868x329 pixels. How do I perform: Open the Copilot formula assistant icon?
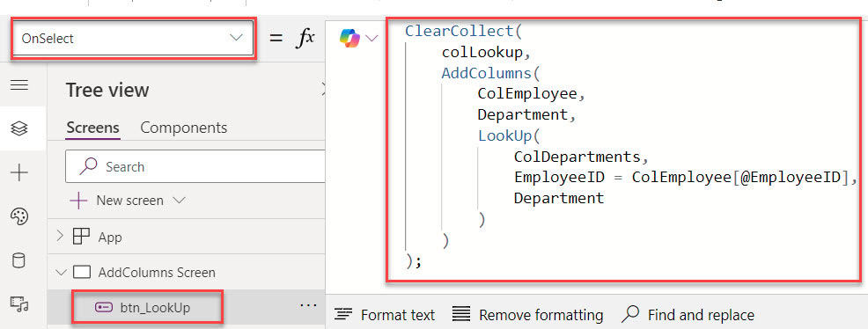pos(350,38)
